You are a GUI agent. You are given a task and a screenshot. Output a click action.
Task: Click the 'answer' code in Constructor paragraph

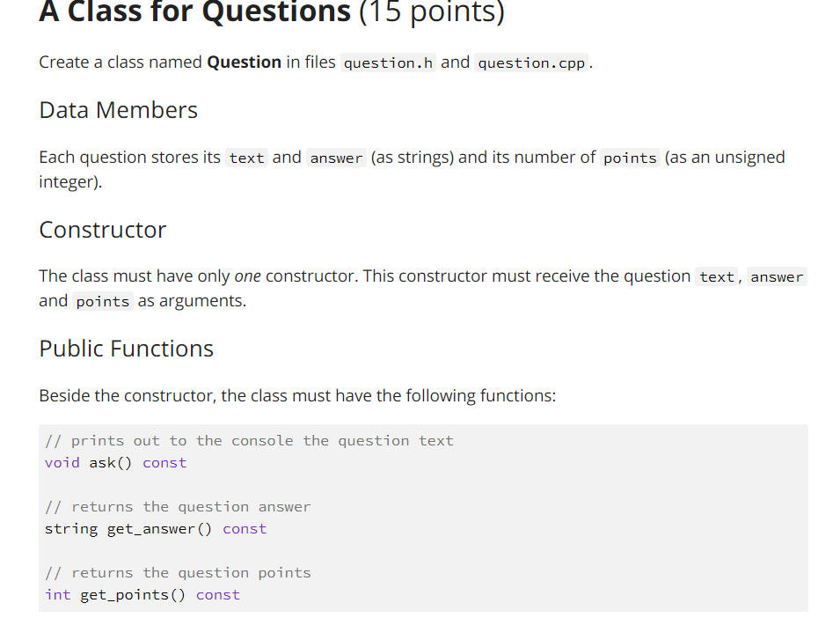(777, 276)
